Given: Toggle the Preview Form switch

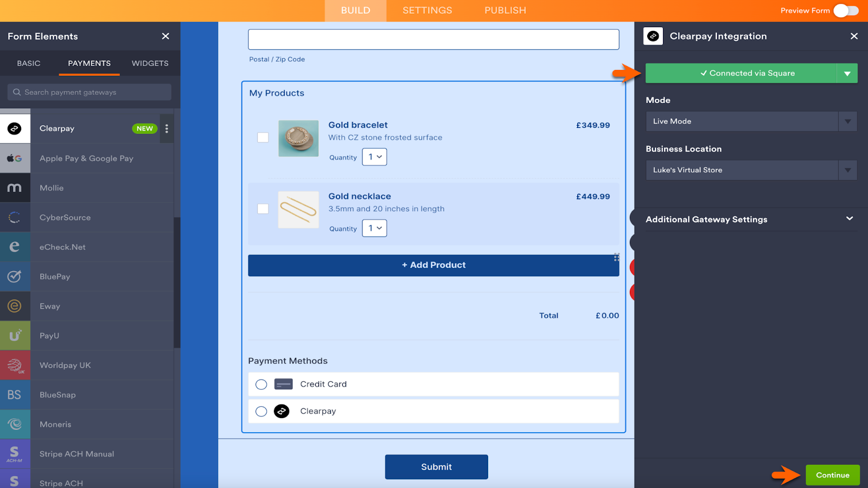Looking at the screenshot, I should coord(846,10).
